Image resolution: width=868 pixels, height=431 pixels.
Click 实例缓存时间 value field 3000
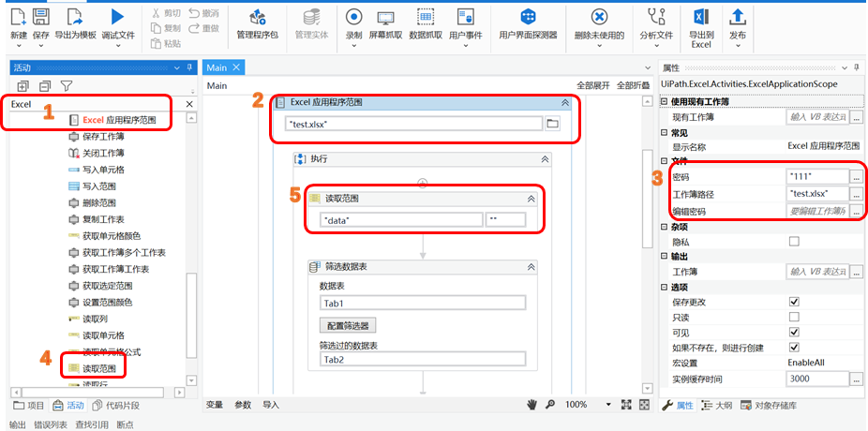(816, 379)
